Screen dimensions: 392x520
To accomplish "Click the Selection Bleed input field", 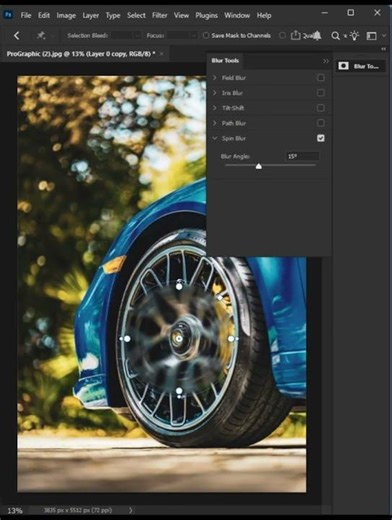I will 123,35.
